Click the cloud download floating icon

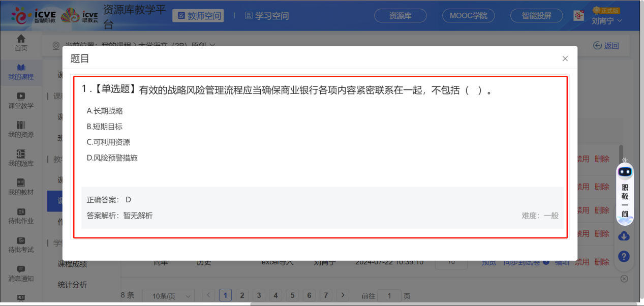point(624,236)
